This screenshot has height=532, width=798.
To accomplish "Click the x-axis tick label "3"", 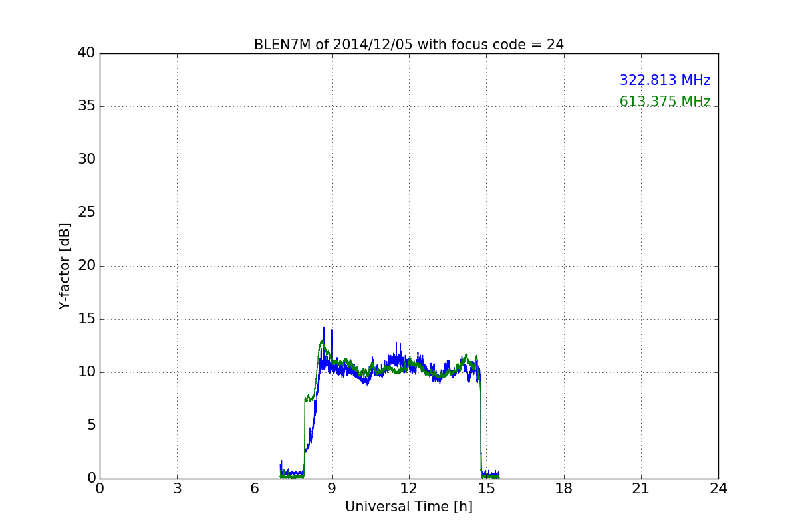I will (177, 489).
